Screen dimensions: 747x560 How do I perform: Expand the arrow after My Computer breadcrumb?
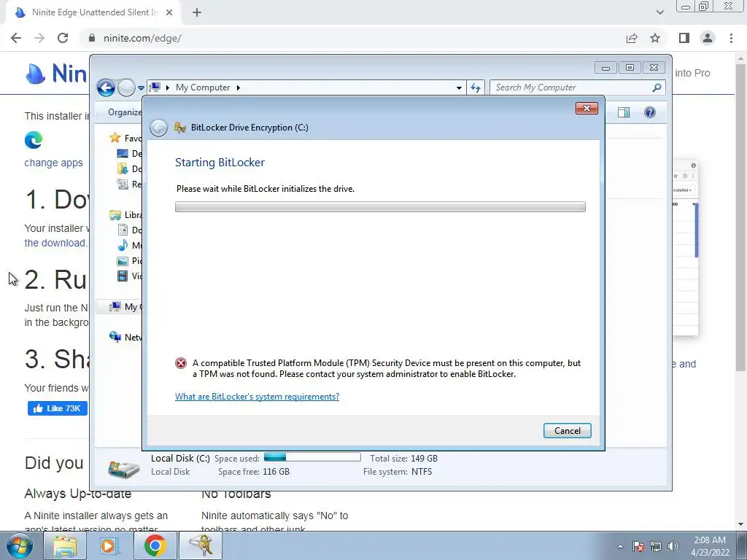239,87
